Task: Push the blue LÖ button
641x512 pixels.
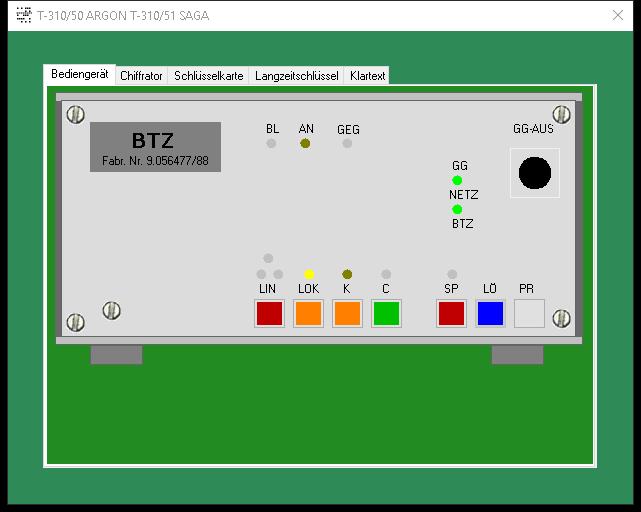Action: click(491, 313)
